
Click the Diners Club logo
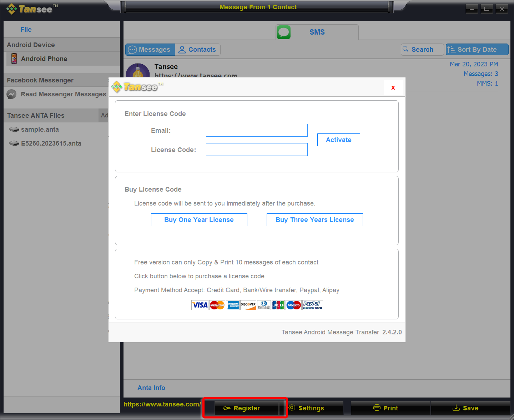[x=264, y=305]
